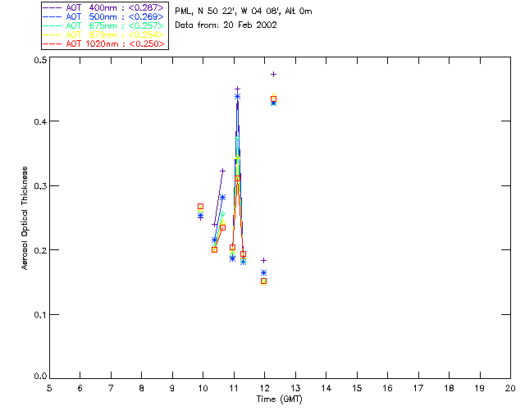Click the x-axis label 5
This screenshot has height=420, width=525.
[49, 388]
